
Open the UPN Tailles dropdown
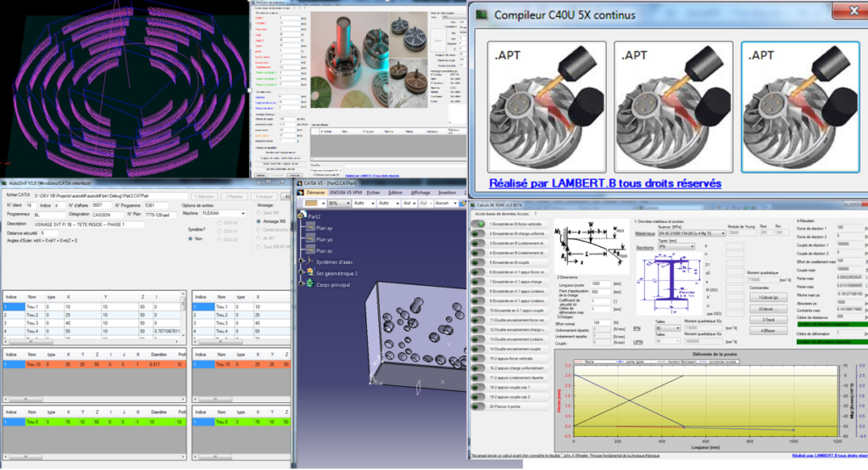(667, 341)
